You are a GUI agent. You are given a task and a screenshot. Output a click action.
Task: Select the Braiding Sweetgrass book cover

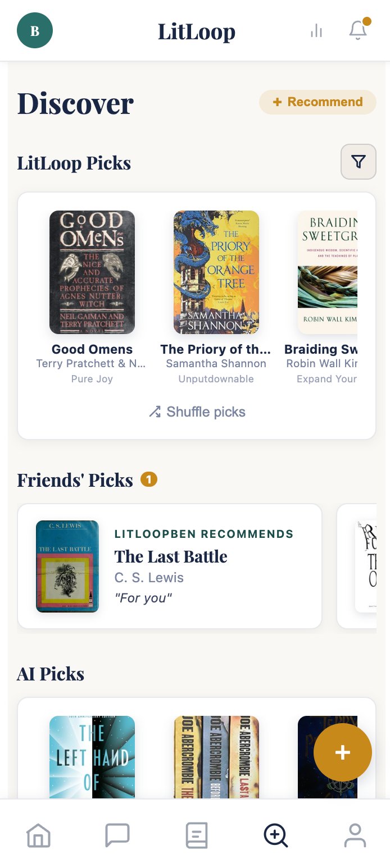pyautogui.click(x=328, y=272)
